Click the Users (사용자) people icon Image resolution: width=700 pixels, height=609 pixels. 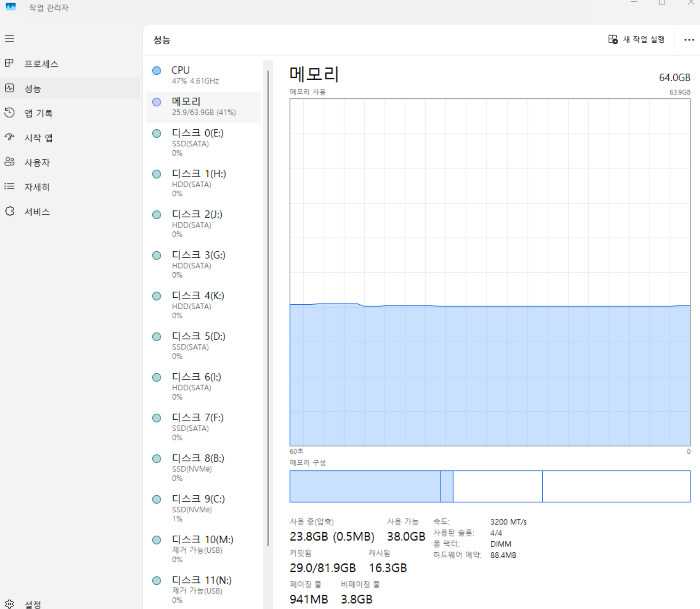tap(9, 162)
